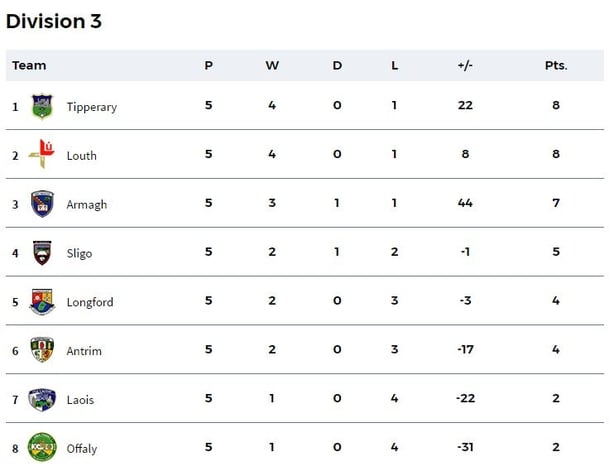Click the W wins column header
614x471 pixels.
tap(272, 65)
